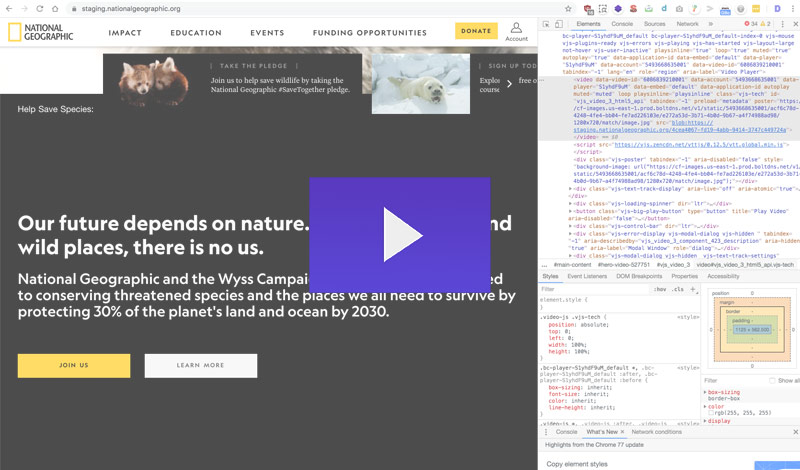Open the Network conditions drawer tab

[657, 432]
